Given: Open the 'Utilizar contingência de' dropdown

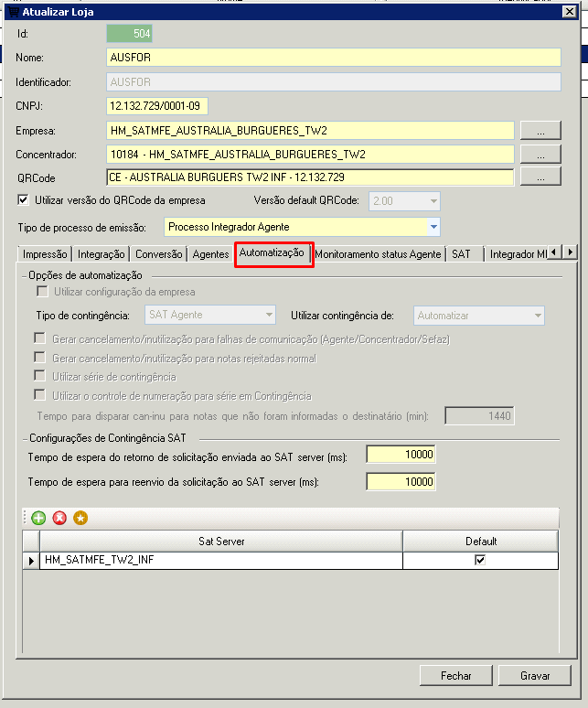Looking at the screenshot, I should pyautogui.click(x=537, y=316).
